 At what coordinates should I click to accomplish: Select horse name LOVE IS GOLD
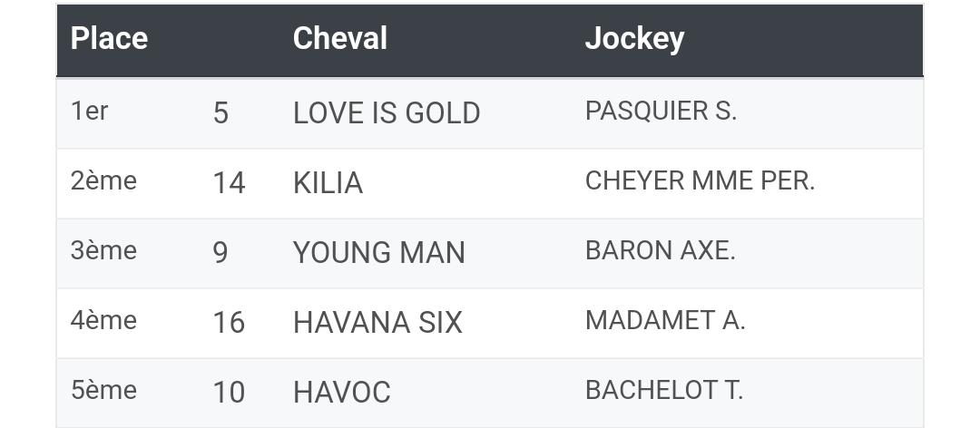(x=387, y=113)
